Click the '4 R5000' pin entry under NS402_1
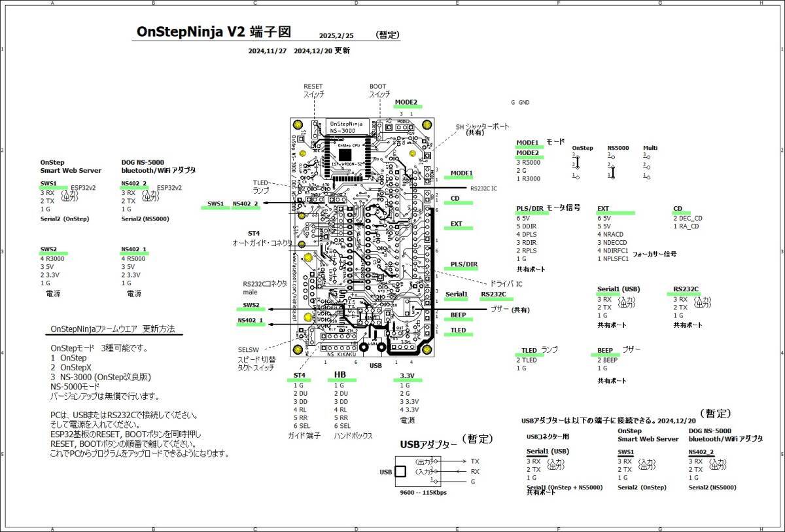The height and width of the screenshot is (532, 785). pyautogui.click(x=133, y=258)
